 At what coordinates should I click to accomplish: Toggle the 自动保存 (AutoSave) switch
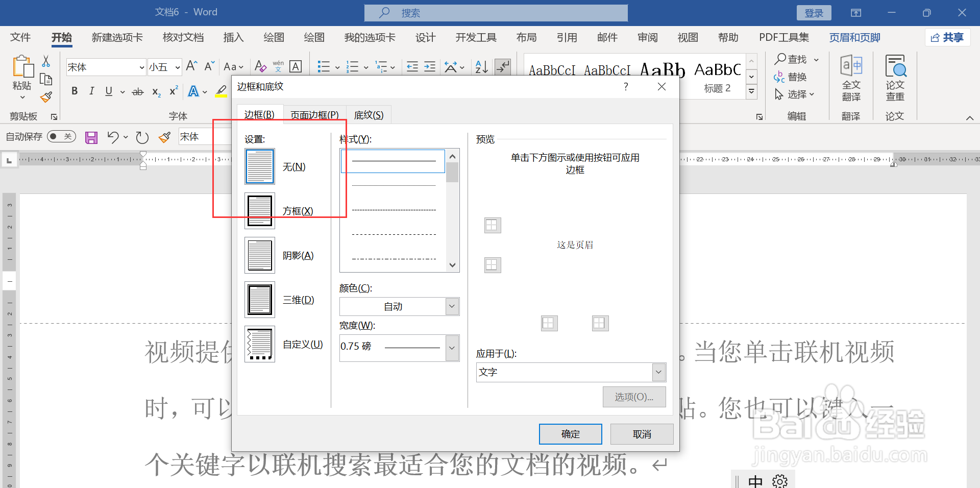(x=61, y=136)
